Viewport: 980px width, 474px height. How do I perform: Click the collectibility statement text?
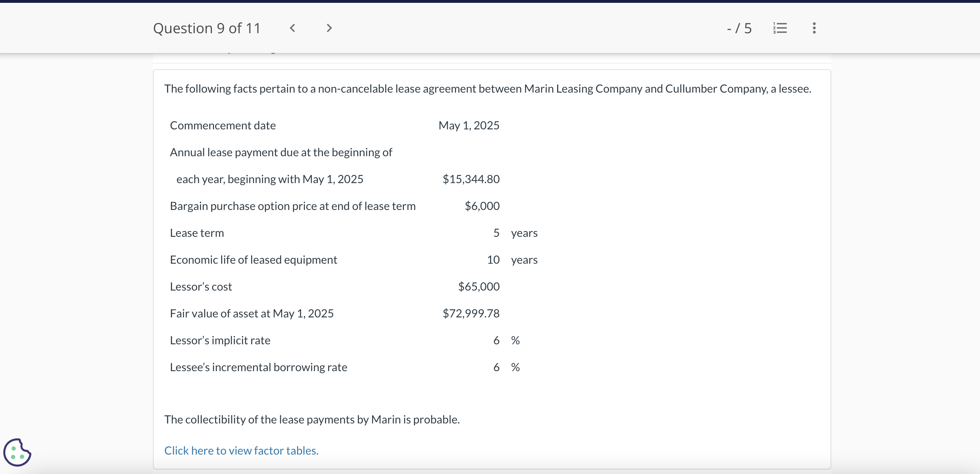pyautogui.click(x=312, y=420)
